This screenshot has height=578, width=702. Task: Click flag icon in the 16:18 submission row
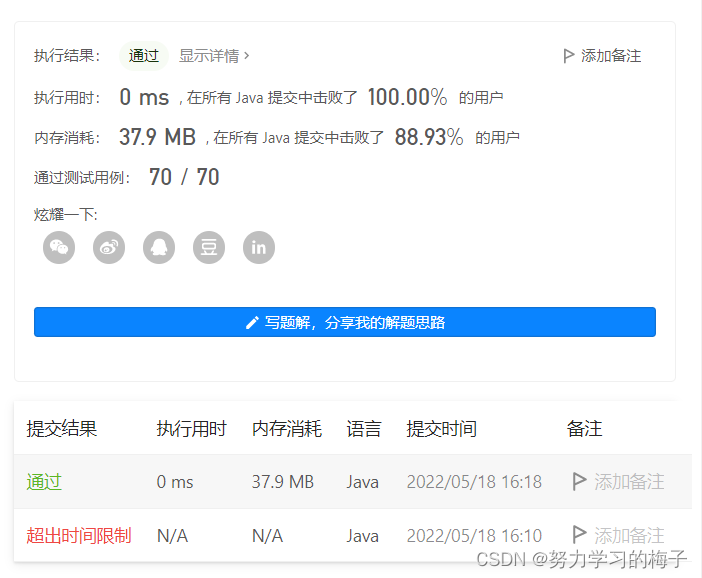pos(579,481)
